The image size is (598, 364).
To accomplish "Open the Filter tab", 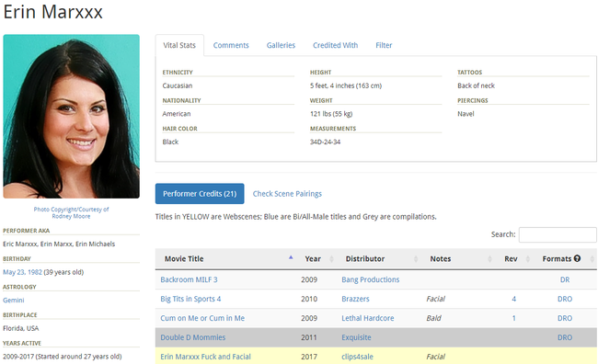I will coord(384,45).
